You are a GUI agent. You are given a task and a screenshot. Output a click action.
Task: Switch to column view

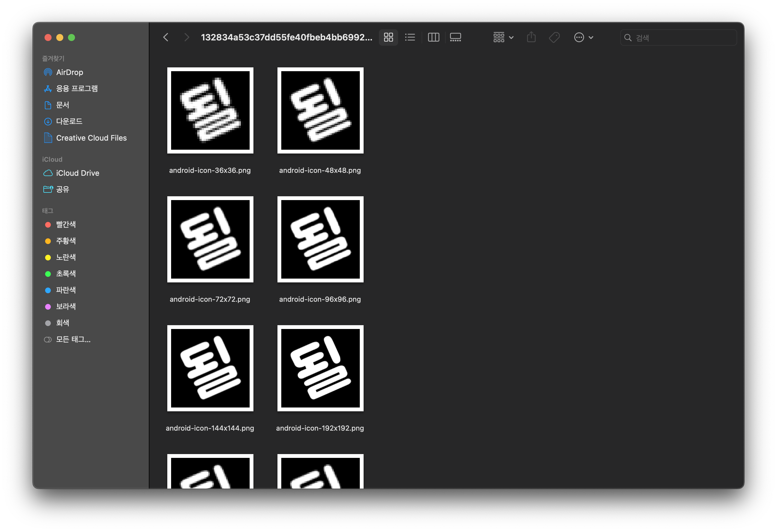tap(433, 37)
